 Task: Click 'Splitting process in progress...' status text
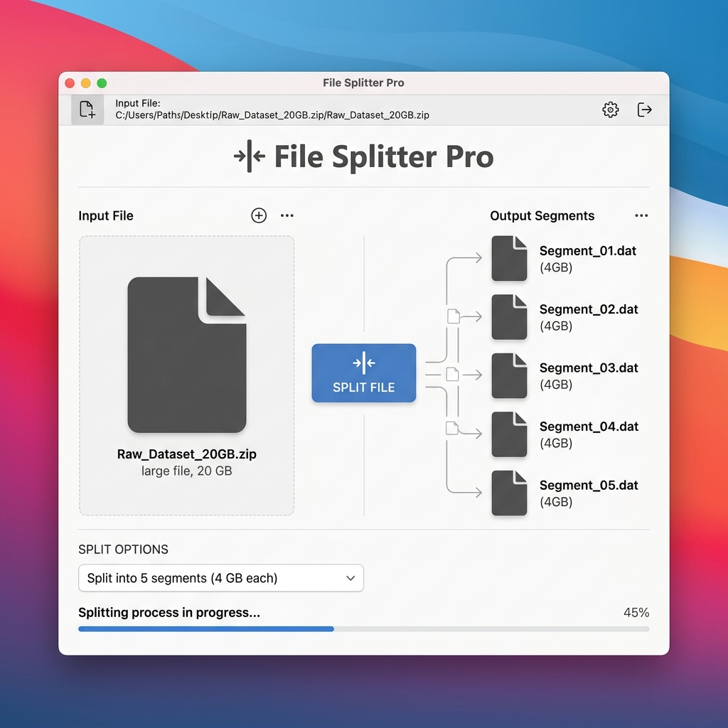169,612
